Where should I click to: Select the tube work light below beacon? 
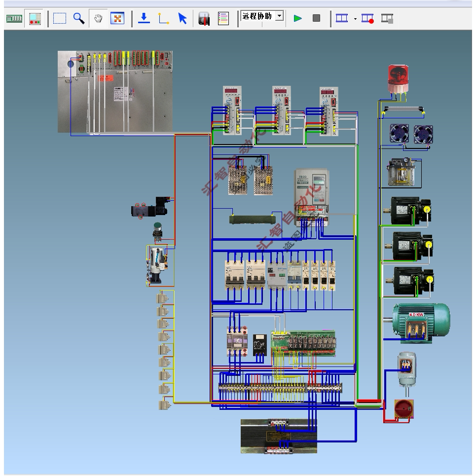click(403, 110)
